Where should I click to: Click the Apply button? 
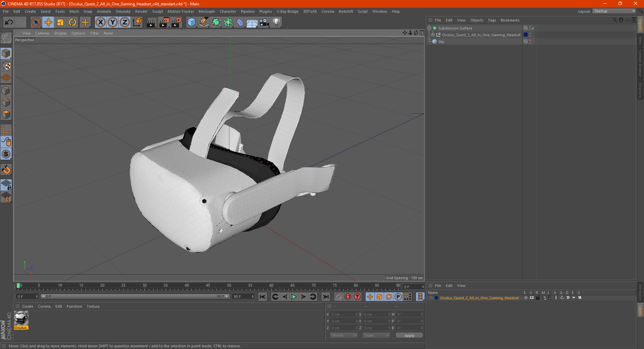click(x=409, y=336)
